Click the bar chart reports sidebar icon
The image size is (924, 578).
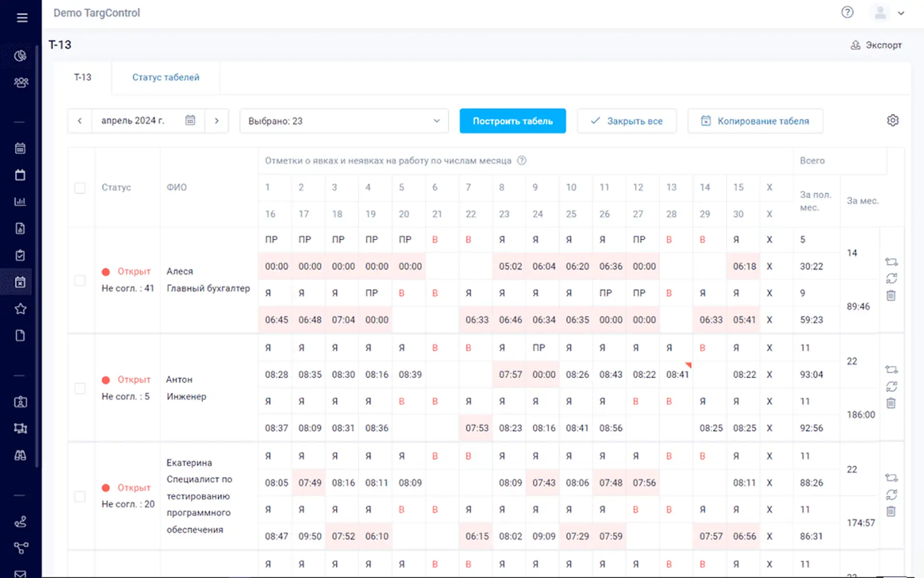pos(20,202)
